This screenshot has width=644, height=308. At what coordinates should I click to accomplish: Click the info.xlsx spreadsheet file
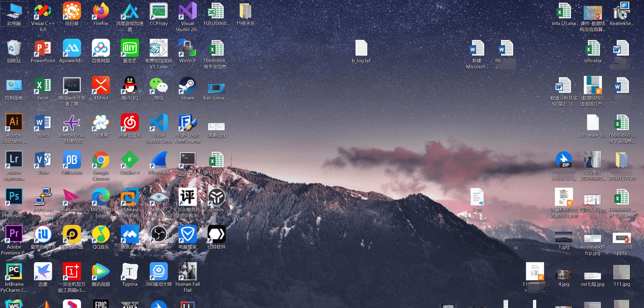(593, 49)
